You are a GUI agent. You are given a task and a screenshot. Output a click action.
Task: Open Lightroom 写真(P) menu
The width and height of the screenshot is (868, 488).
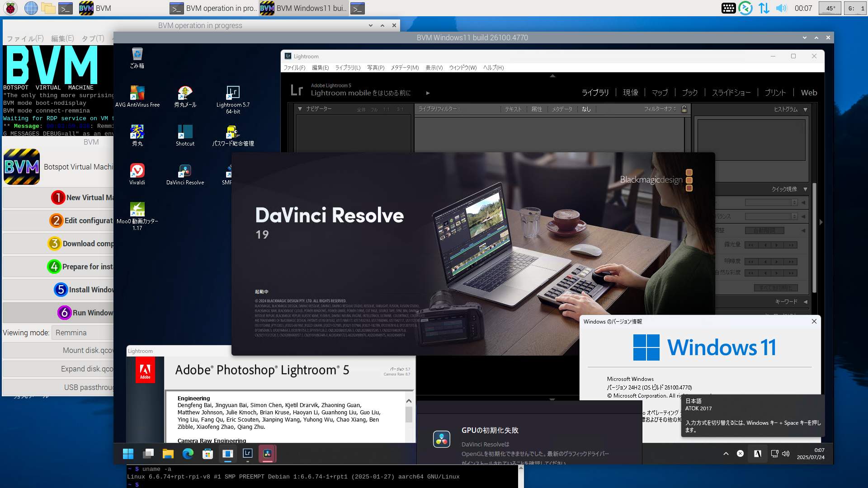click(376, 67)
